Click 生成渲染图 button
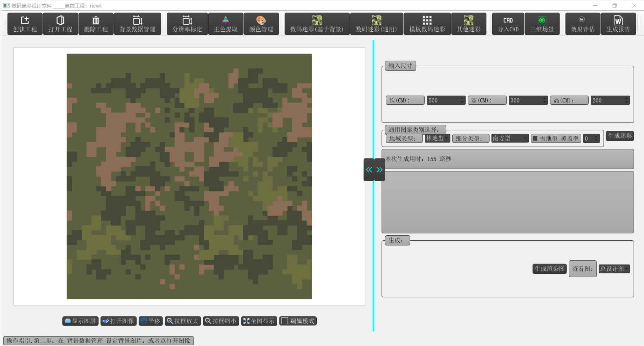 pos(550,269)
